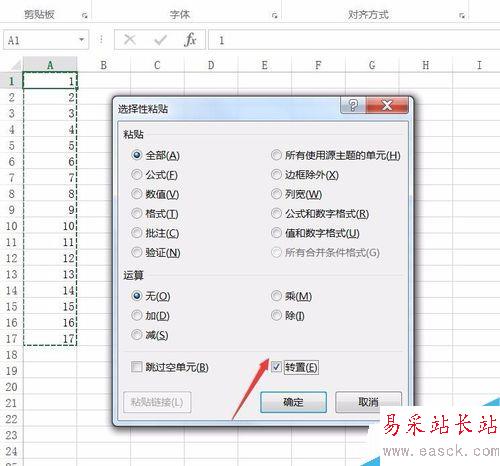Select column C header
The width and height of the screenshot is (500, 466).
(x=157, y=65)
